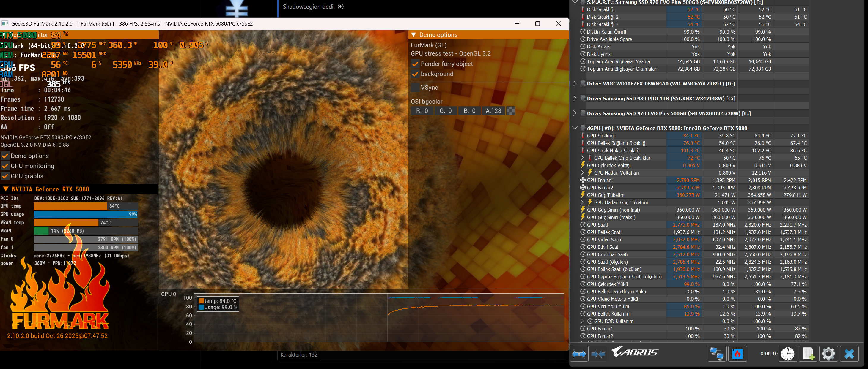Click the GPU 0 temperature and usage graph
Viewport: 868px width, 369px height.
[x=379, y=318]
